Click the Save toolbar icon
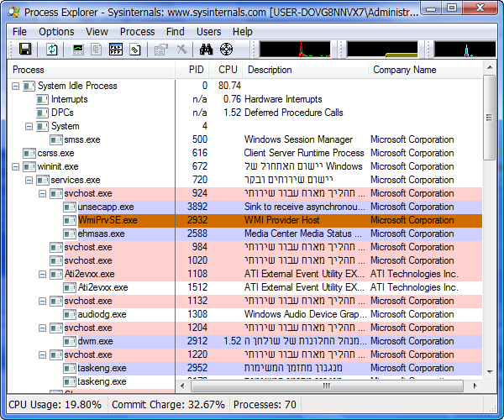This screenshot has width=504, height=420. 25,50
